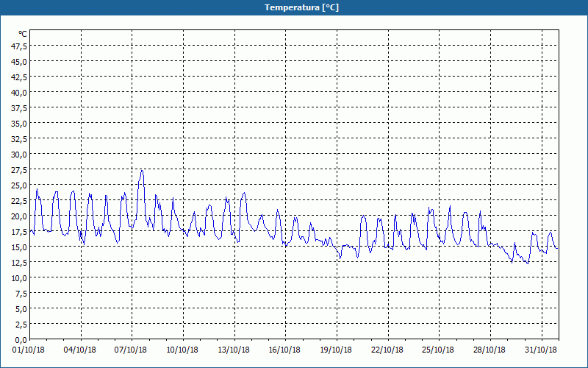Click the 28/10/18 date label
This screenshot has width=588, height=368.
(489, 350)
